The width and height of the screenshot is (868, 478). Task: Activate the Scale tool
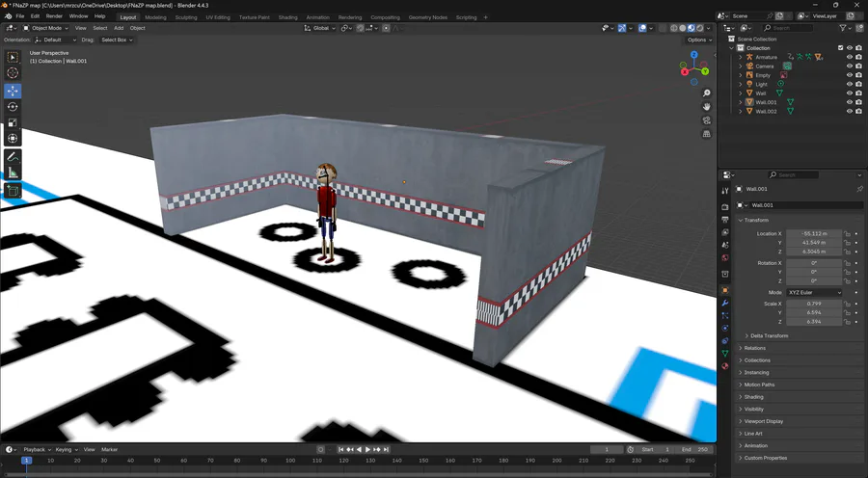[13, 122]
